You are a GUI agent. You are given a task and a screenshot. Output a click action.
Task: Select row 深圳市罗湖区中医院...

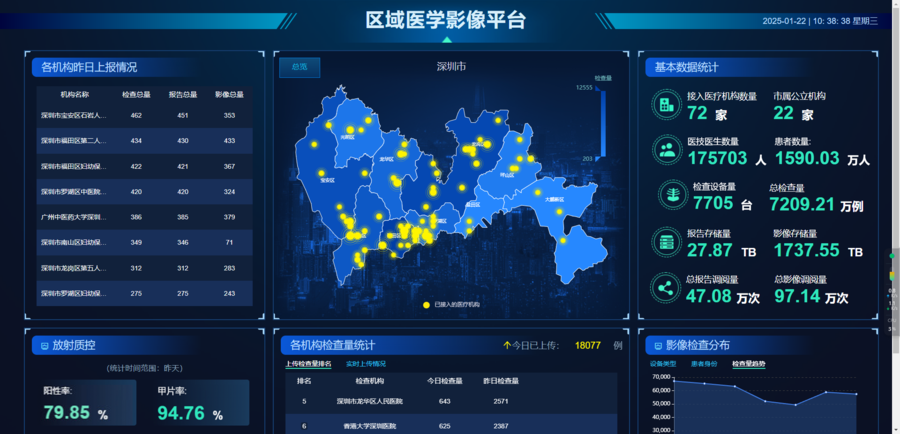tap(145, 192)
